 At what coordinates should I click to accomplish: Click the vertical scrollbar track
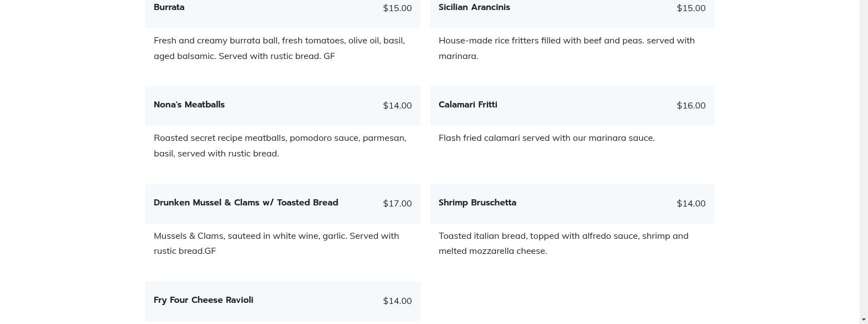(x=864, y=167)
